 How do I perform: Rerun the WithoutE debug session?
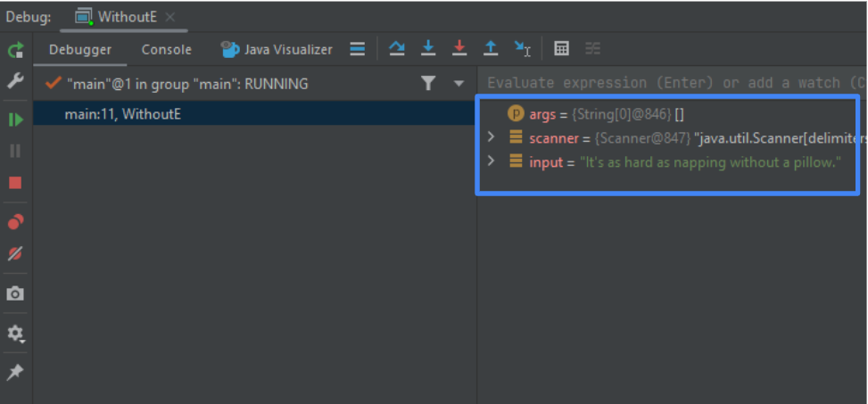pyautogui.click(x=15, y=50)
